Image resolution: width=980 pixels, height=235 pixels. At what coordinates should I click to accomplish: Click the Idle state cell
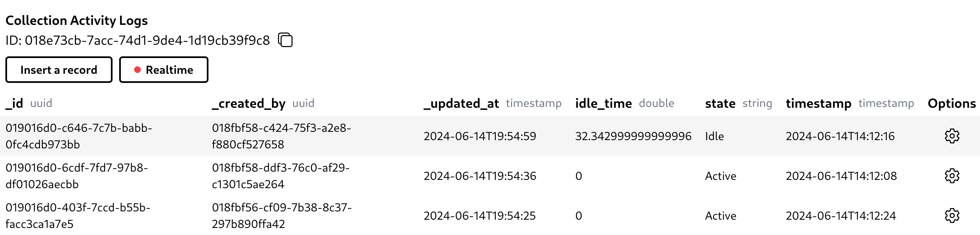point(714,136)
